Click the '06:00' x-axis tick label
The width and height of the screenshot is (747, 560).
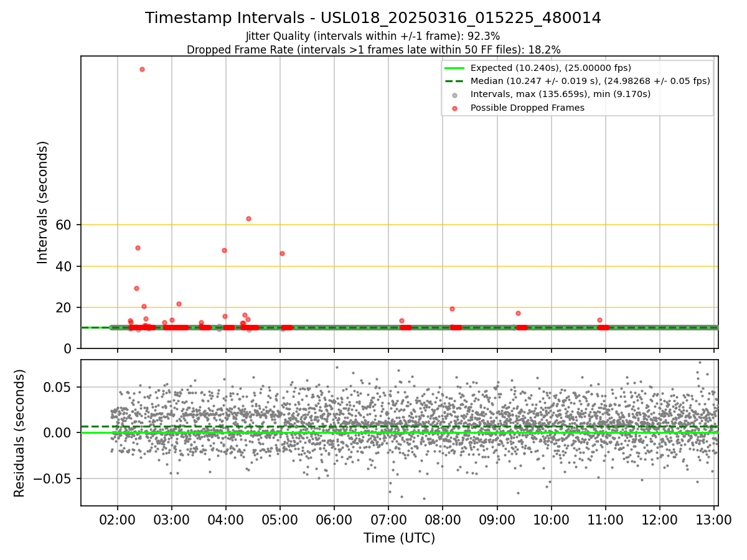pyautogui.click(x=334, y=519)
